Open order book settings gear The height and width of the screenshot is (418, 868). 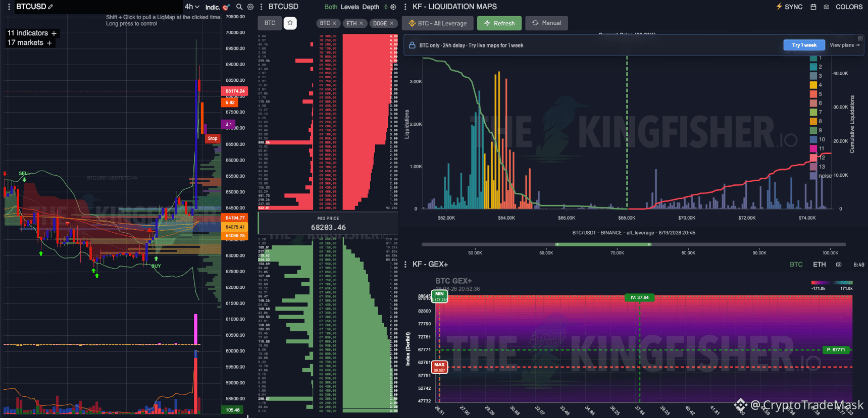(393, 7)
